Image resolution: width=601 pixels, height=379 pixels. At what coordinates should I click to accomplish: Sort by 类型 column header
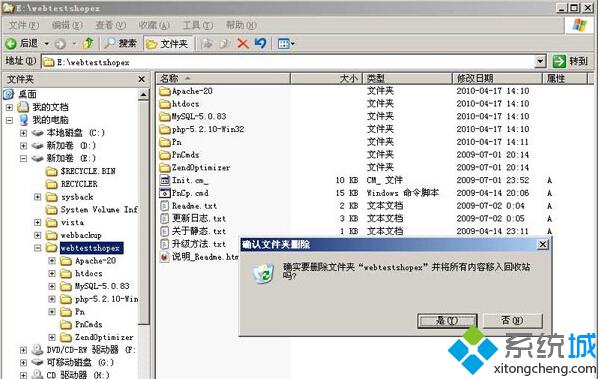click(407, 79)
